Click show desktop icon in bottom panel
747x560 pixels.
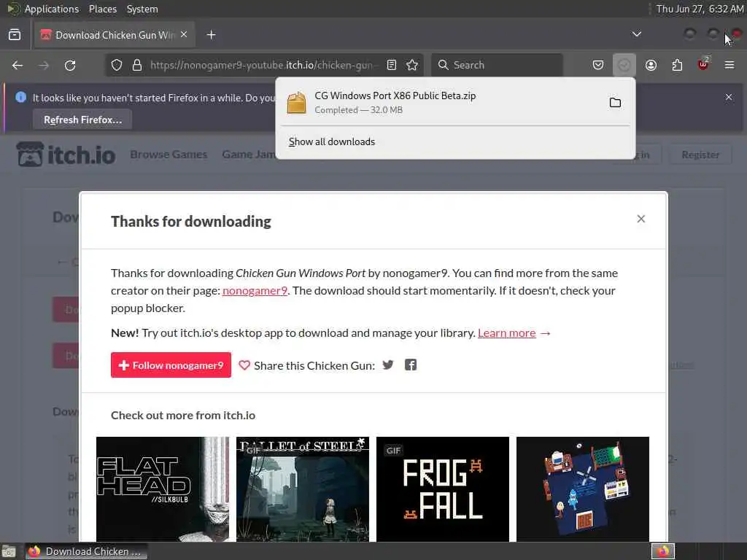9,551
